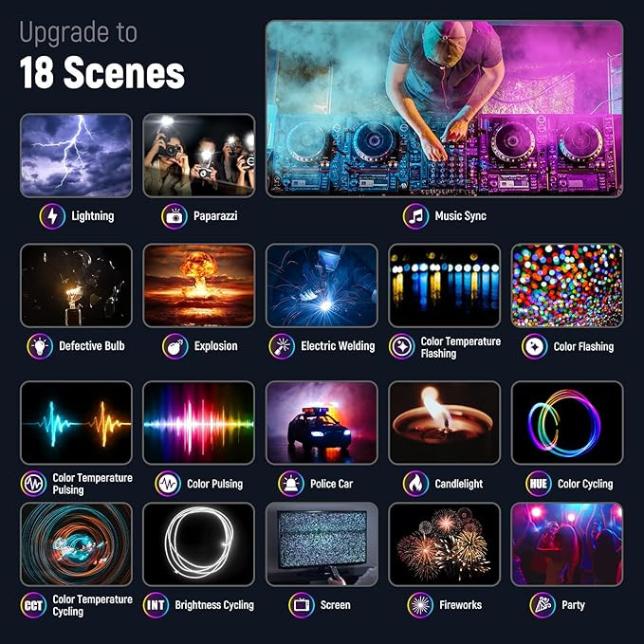Select the Paparazzi camera icon

point(175,216)
